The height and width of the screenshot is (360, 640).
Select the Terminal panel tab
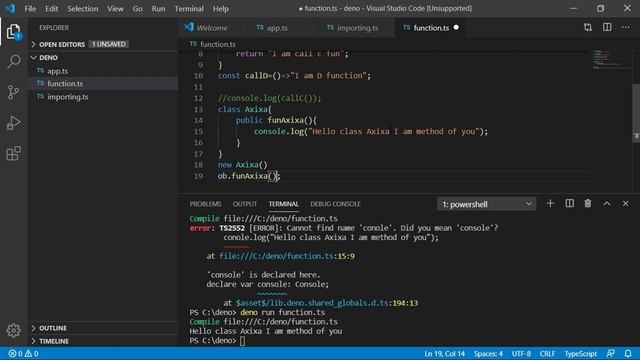[284, 204]
